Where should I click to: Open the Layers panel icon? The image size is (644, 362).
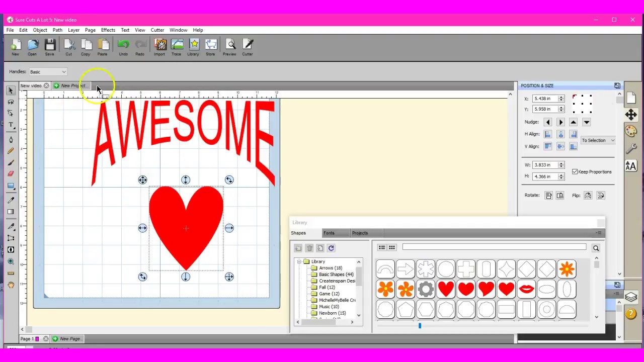click(631, 297)
